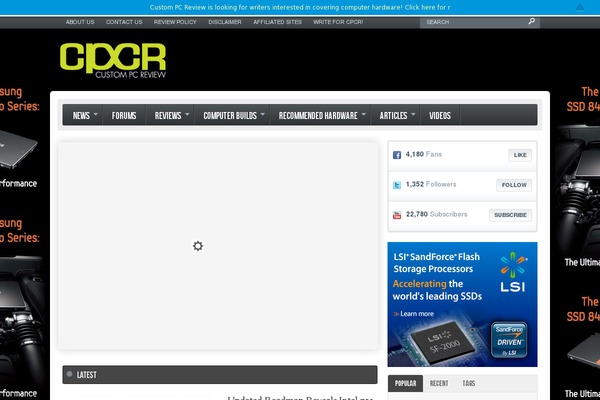The image size is (600, 400).
Task: Click the Twitter Follow button
Action: tap(514, 185)
